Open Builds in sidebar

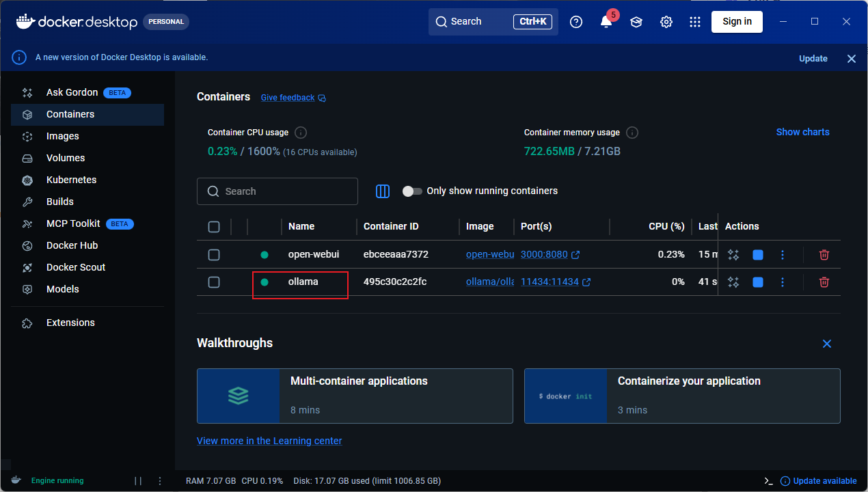[87, 202]
